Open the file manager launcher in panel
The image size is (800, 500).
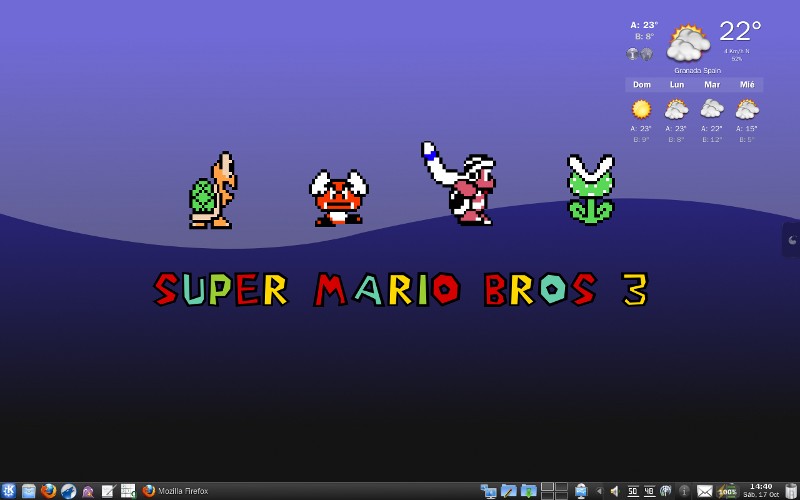pyautogui.click(x=29, y=491)
